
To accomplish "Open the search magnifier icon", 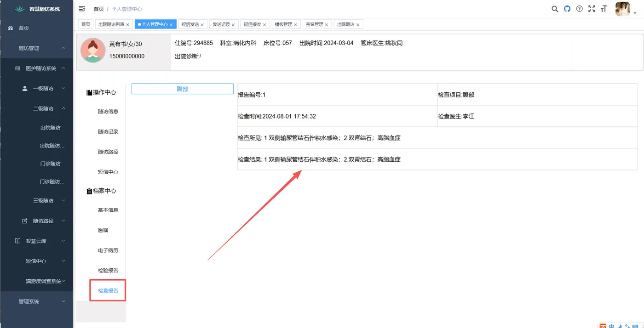I will [555, 9].
